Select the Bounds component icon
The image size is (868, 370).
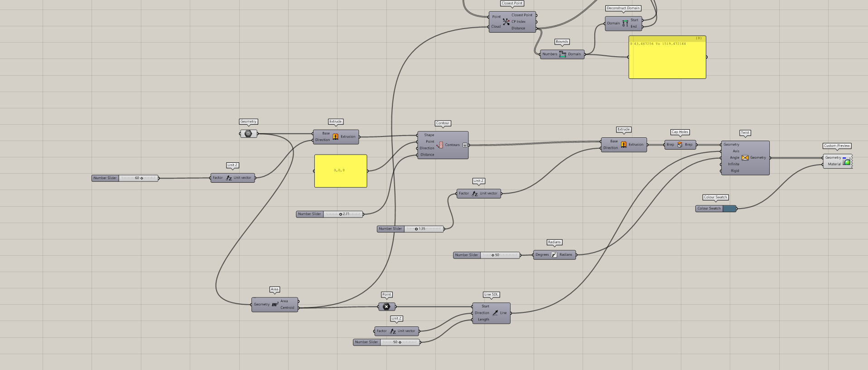pos(563,54)
